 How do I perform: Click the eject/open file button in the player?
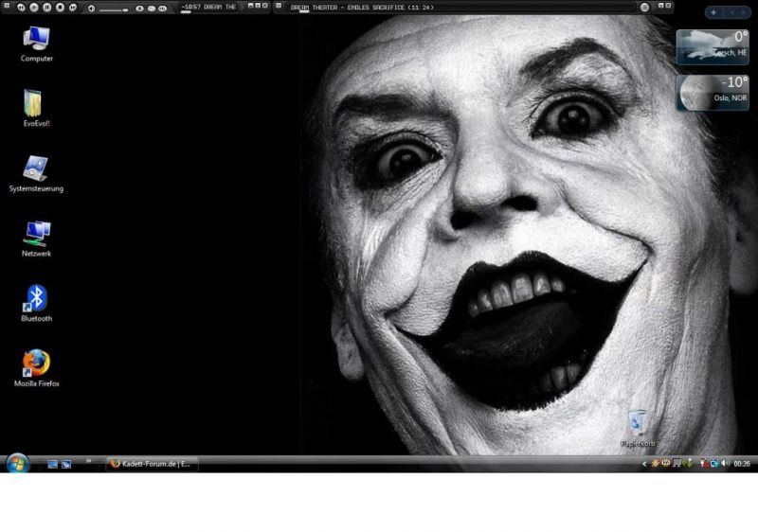(x=139, y=9)
